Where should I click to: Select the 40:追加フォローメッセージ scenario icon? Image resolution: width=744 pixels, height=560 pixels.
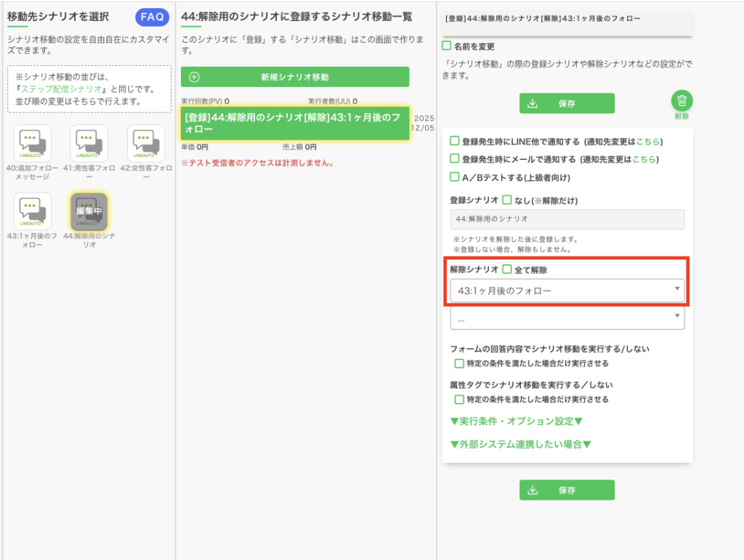tap(33, 143)
